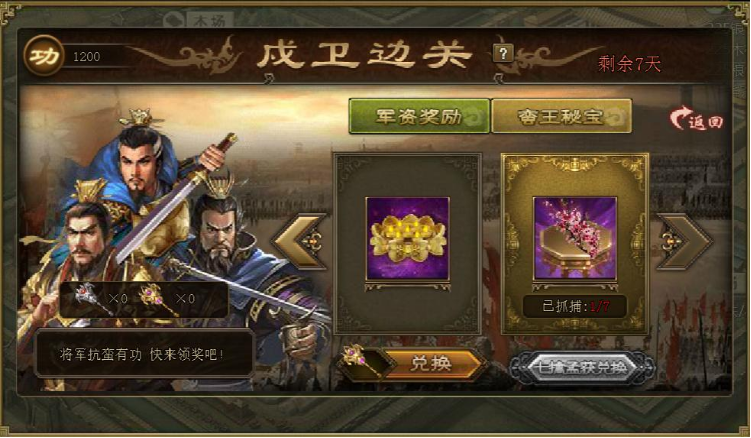Select the plum blossom table reward
Screen dimensions: 751x438
[x=575, y=238]
